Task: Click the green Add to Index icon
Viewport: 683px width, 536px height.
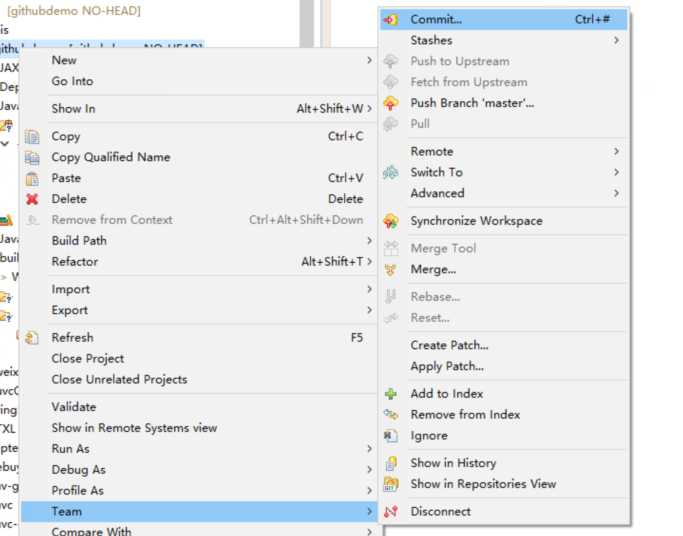Action: coord(391,394)
